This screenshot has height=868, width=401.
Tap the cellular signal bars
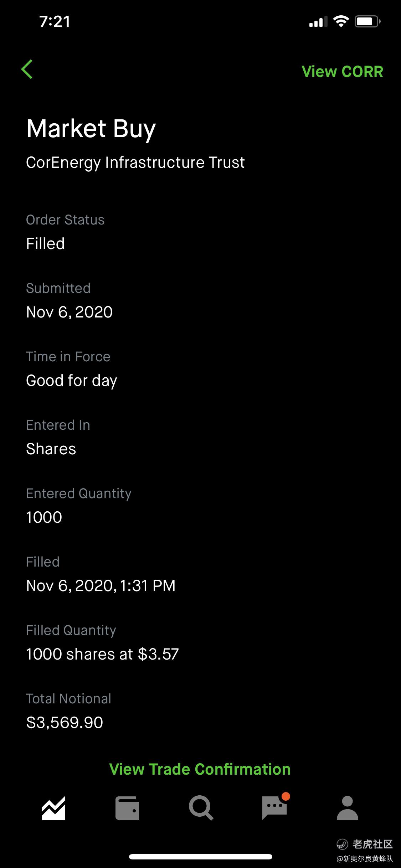click(x=318, y=22)
